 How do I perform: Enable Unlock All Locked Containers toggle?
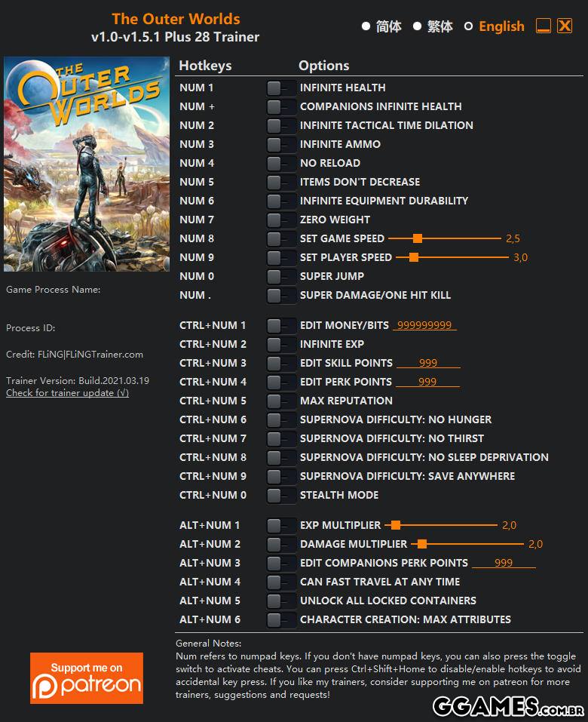point(281,601)
